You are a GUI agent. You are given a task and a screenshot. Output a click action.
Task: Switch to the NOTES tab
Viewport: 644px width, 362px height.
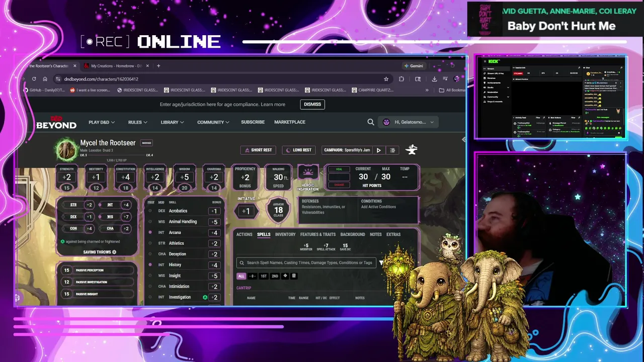(x=375, y=234)
